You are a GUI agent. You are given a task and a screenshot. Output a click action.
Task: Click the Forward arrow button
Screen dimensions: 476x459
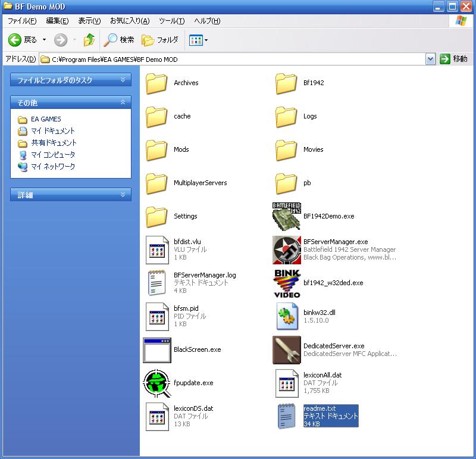[61, 40]
